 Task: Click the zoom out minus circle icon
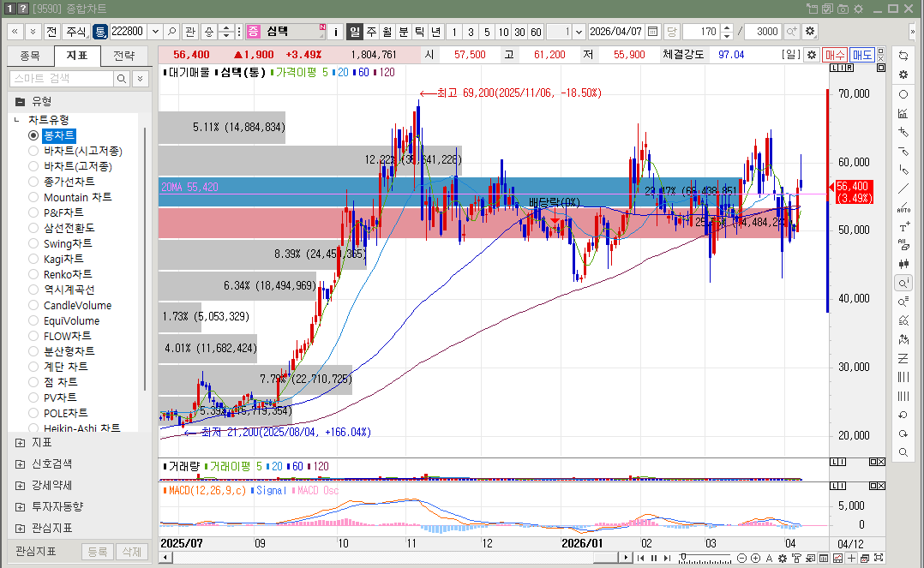(742, 558)
